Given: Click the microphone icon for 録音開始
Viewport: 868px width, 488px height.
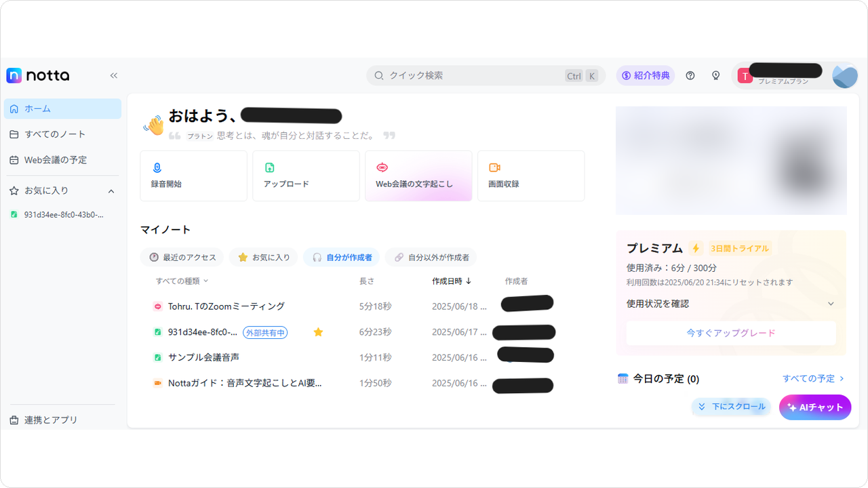Looking at the screenshot, I should [157, 167].
